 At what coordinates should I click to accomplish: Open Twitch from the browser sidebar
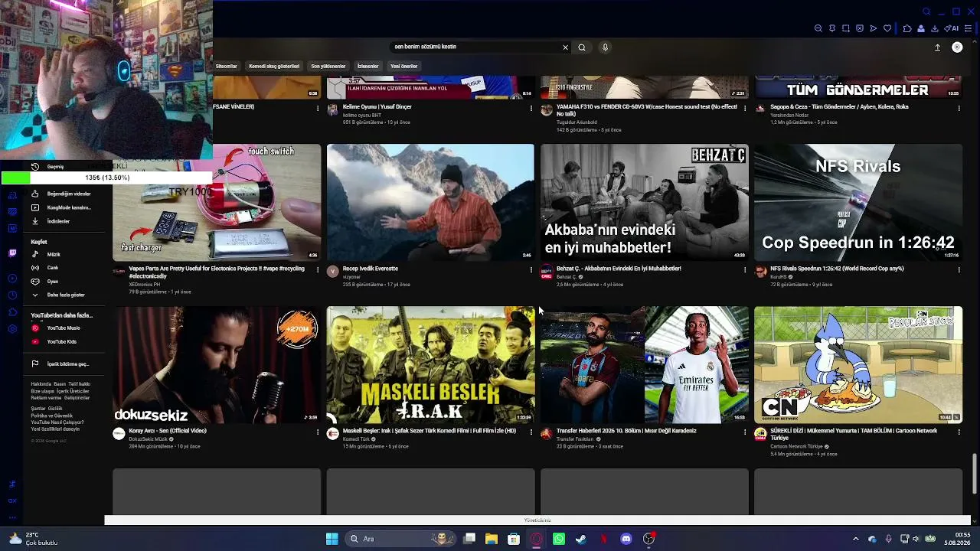pos(12,253)
